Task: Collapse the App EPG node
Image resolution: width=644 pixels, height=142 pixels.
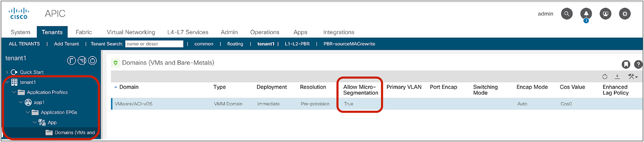Action: [35, 122]
